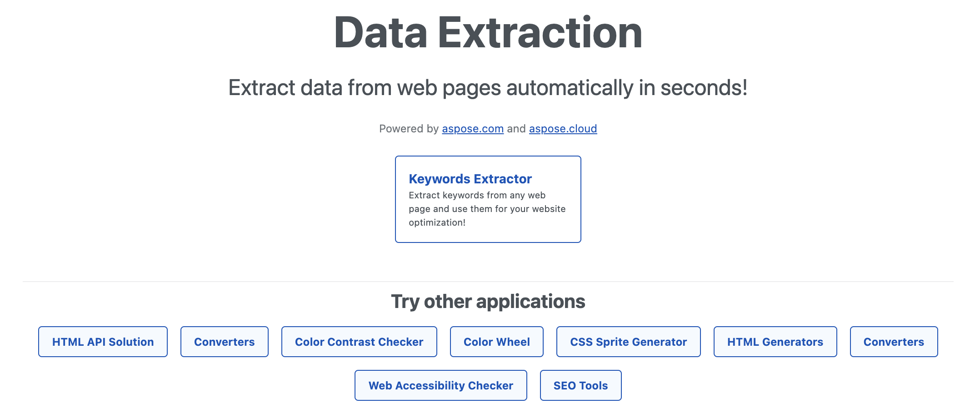Screen dimensions: 980x414
Task: Click the 'Extract data from web pages' subtitle
Action: coord(488,87)
